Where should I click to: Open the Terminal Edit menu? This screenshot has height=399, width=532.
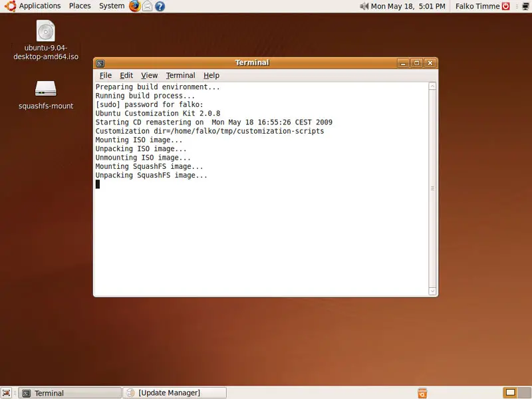tap(126, 75)
